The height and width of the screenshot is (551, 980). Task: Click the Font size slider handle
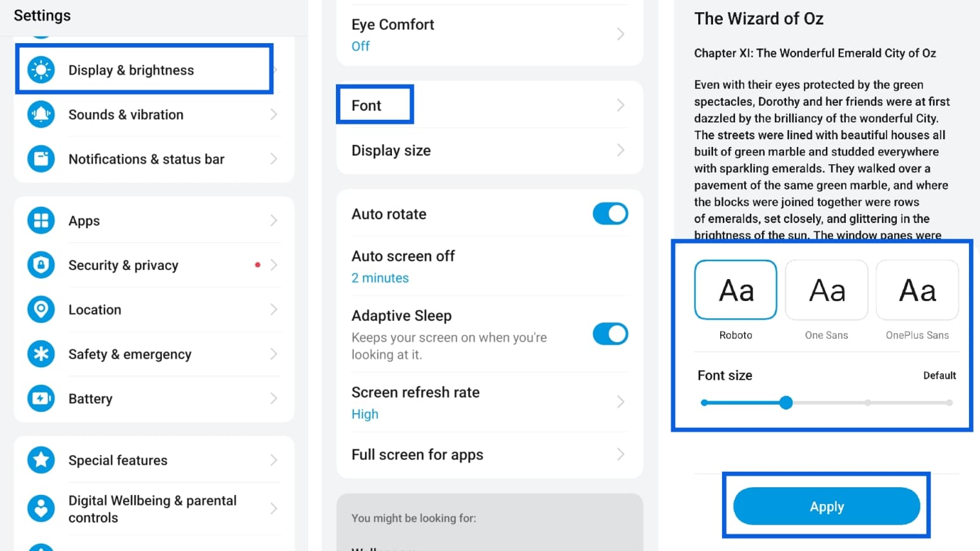pyautogui.click(x=785, y=403)
